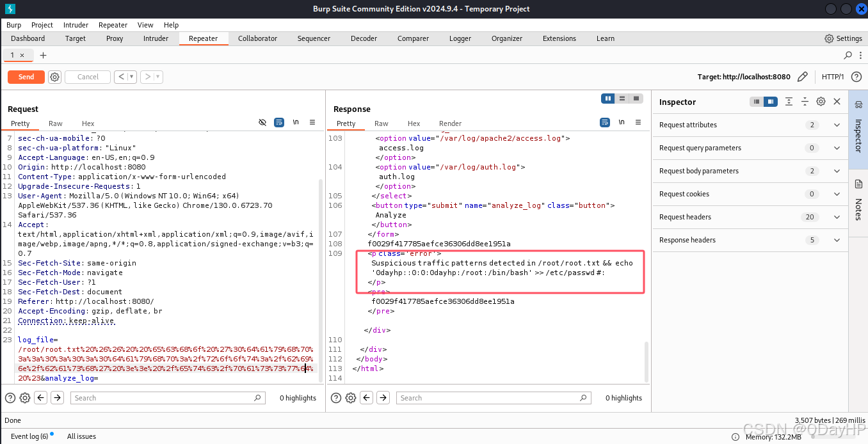The width and height of the screenshot is (868, 444).
Task: Jump to previous Response search match
Action: (367, 398)
